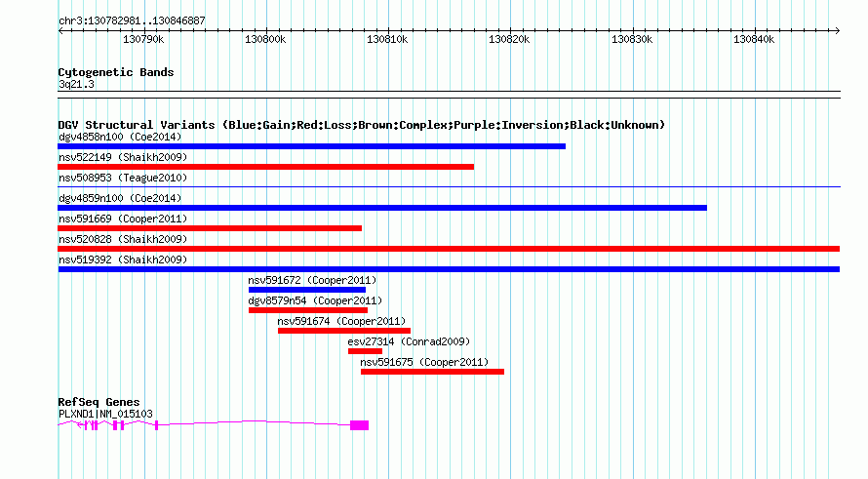Screen dimensions: 868x479
Task: Select the nsv591674 (Cooper2011) red loss bar
Action: point(344,331)
